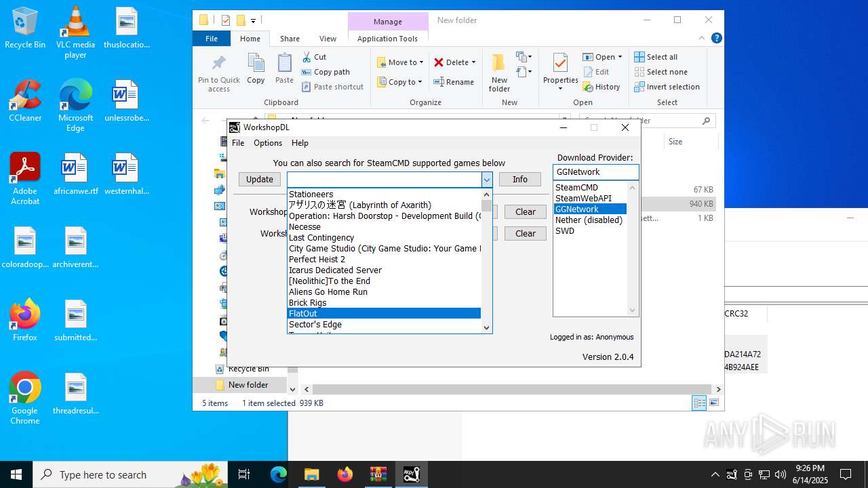Viewport: 868px width, 488px height.
Task: Expand the Open dropdown in ribbon
Action: pos(619,57)
